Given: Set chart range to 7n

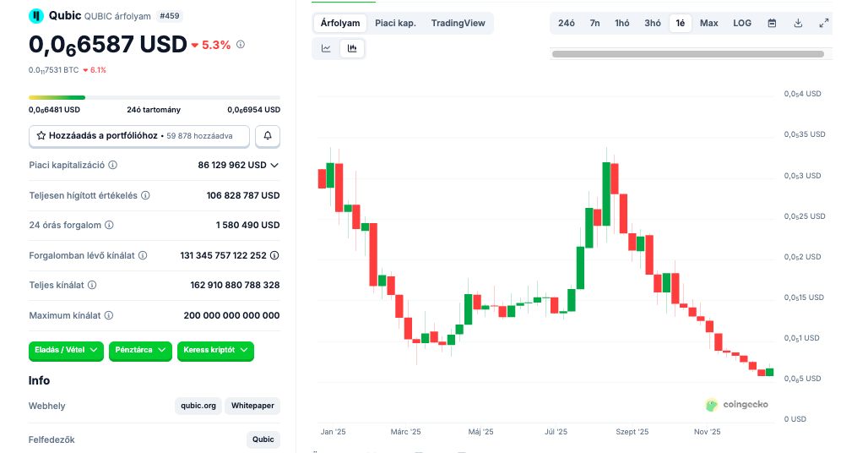Looking at the screenshot, I should [x=594, y=24].
